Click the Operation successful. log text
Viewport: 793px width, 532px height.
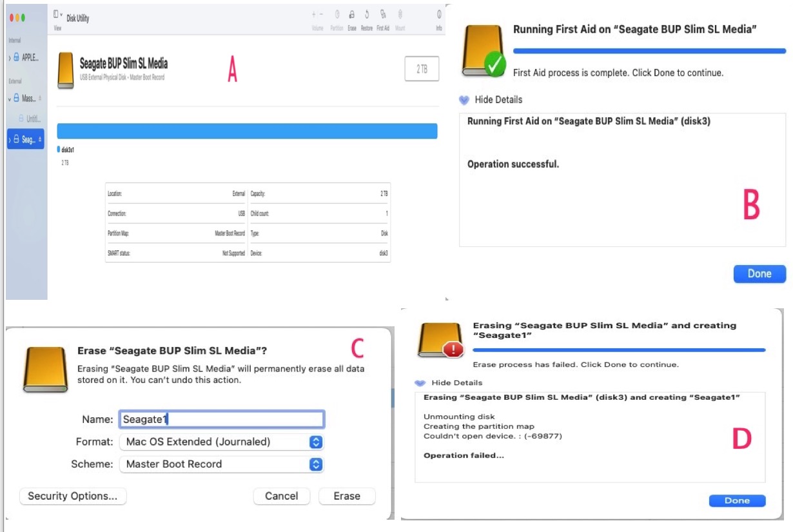(x=513, y=164)
